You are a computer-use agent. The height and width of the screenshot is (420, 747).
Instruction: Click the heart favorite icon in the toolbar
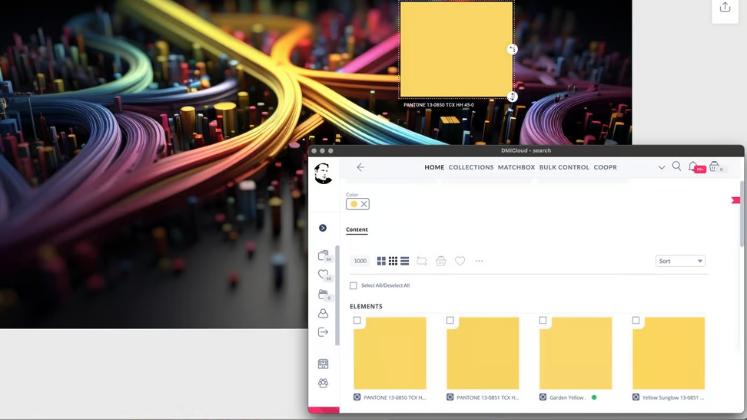click(x=460, y=261)
